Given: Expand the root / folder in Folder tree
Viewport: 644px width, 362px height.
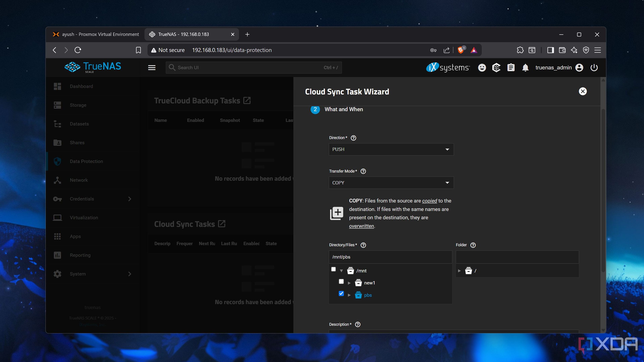Looking at the screenshot, I should [459, 271].
